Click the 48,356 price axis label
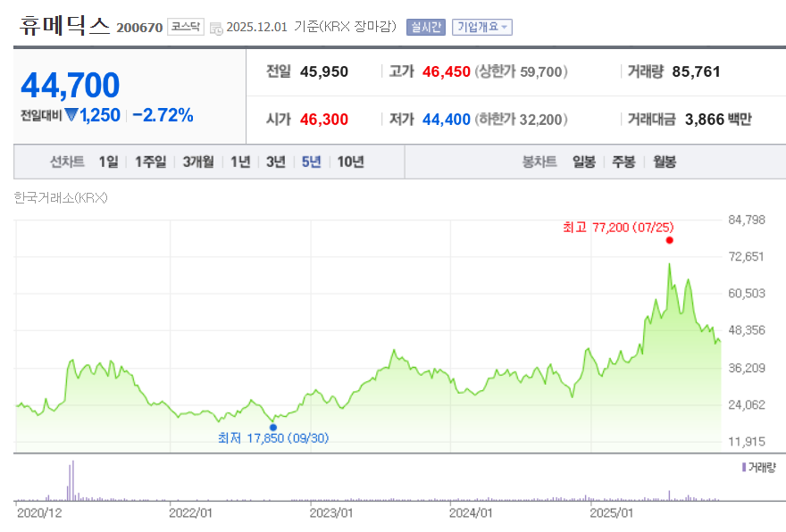Image resolution: width=786 pixels, height=532 pixels. (x=747, y=330)
